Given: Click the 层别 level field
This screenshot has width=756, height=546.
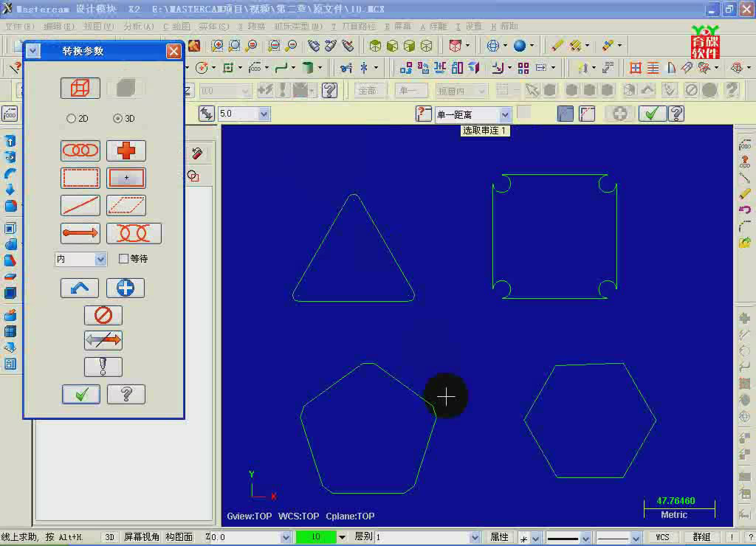Looking at the screenshot, I should [x=422, y=537].
